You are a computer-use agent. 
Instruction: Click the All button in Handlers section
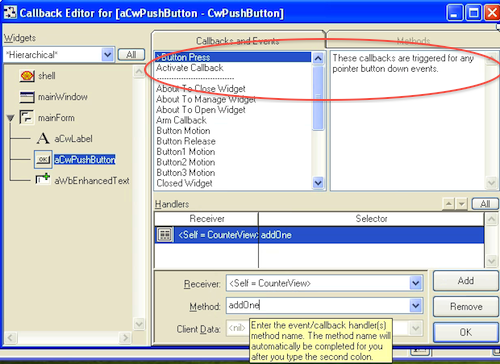[485, 204]
